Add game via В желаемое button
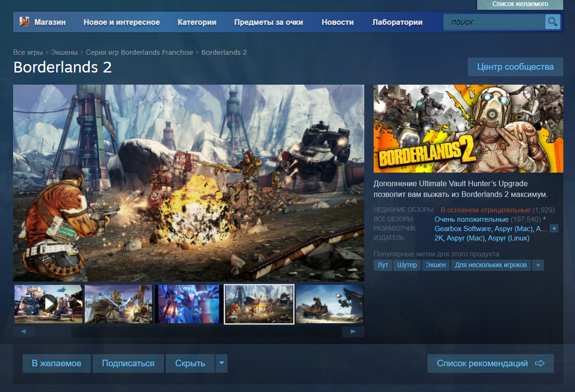This screenshot has width=575, height=392. 56,364
